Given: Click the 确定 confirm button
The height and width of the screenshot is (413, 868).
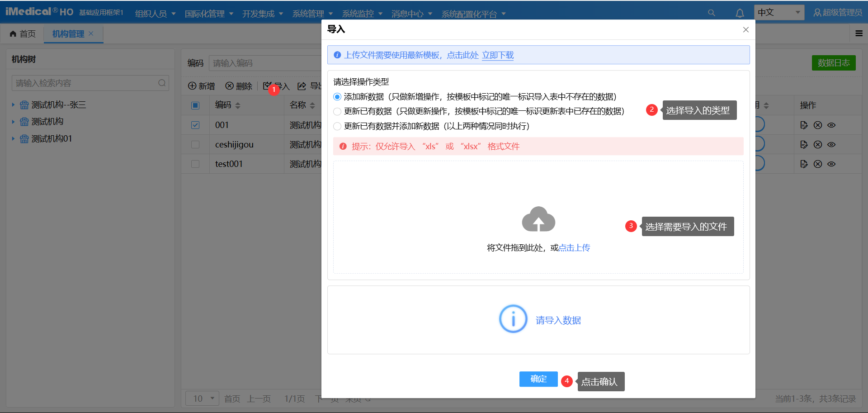Looking at the screenshot, I should [x=538, y=379].
